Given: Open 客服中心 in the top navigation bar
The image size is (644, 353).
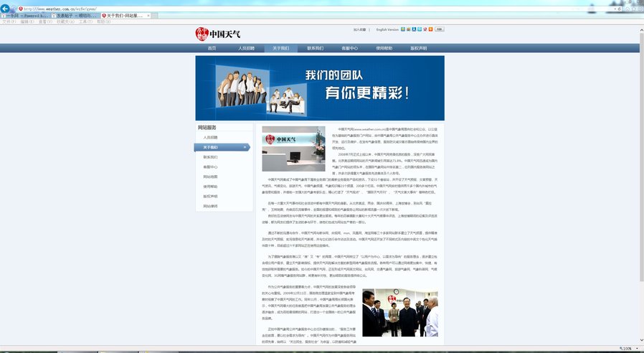Looking at the screenshot, I should click(x=349, y=48).
